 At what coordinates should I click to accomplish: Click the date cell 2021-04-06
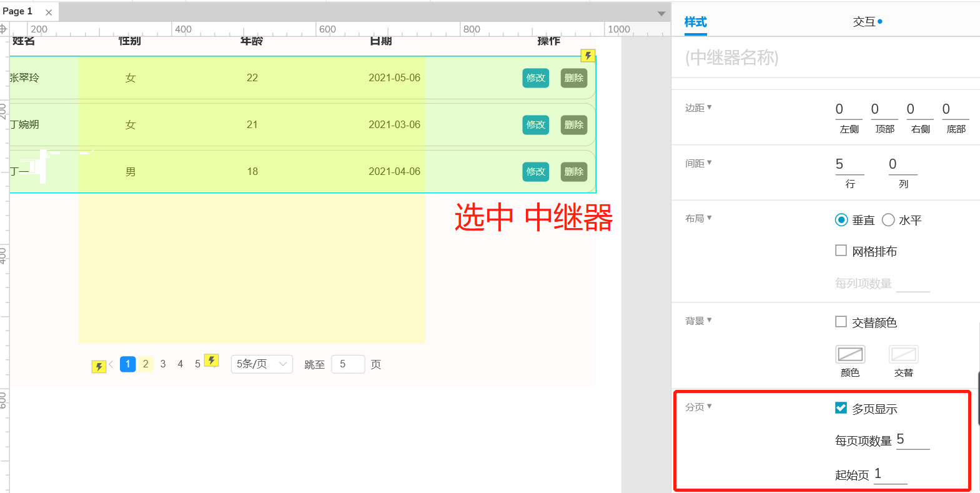pos(394,172)
